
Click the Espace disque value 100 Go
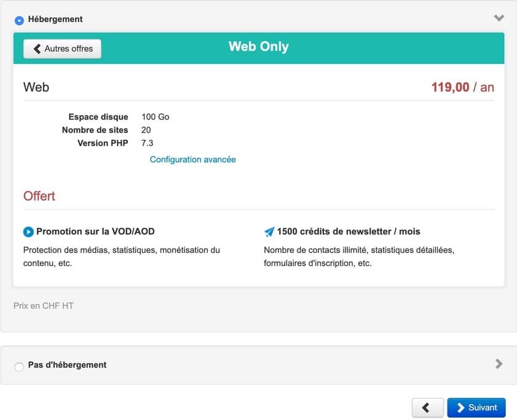(155, 117)
